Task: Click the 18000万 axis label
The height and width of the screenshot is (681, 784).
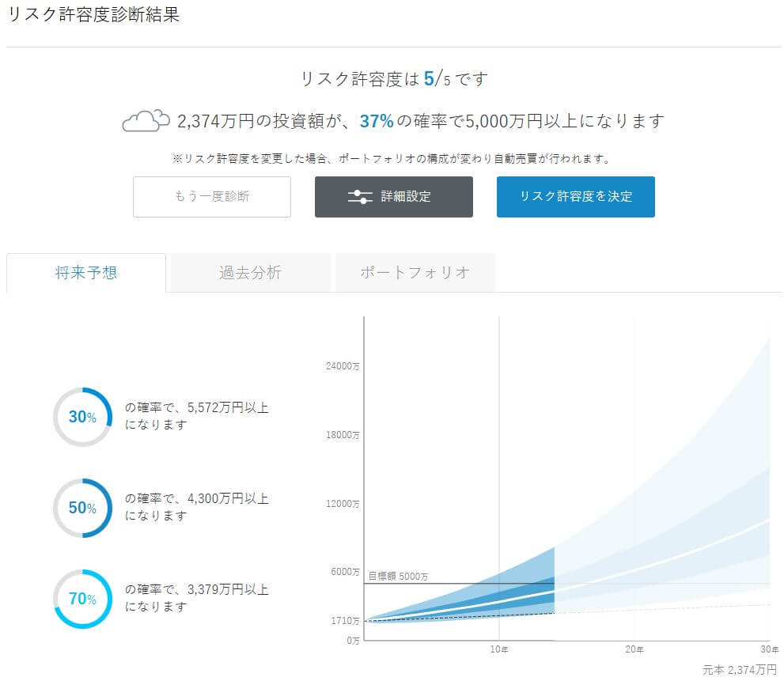Action: pos(343,435)
